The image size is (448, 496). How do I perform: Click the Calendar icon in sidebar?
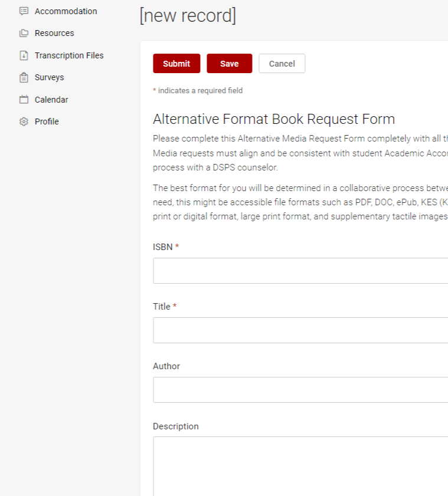(24, 100)
